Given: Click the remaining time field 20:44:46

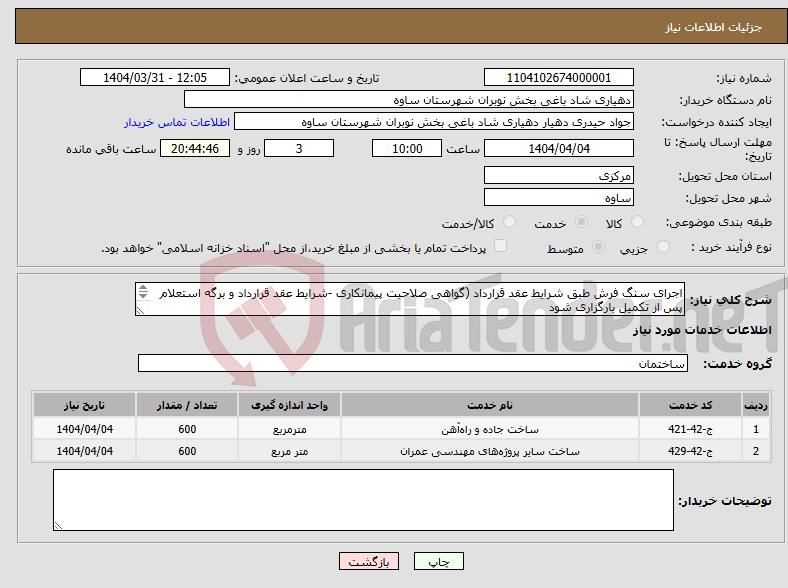Looking at the screenshot, I should coord(195,148).
